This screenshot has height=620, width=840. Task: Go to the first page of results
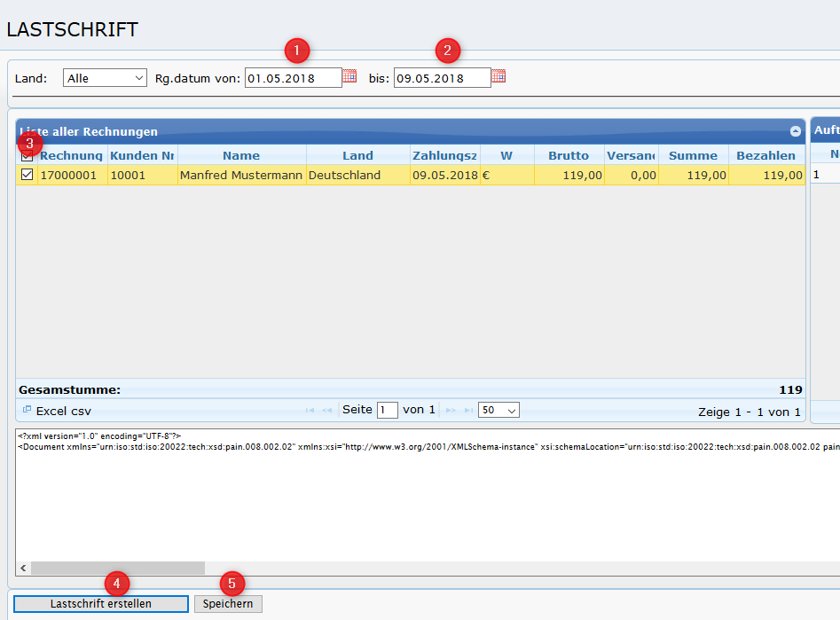tap(310, 411)
